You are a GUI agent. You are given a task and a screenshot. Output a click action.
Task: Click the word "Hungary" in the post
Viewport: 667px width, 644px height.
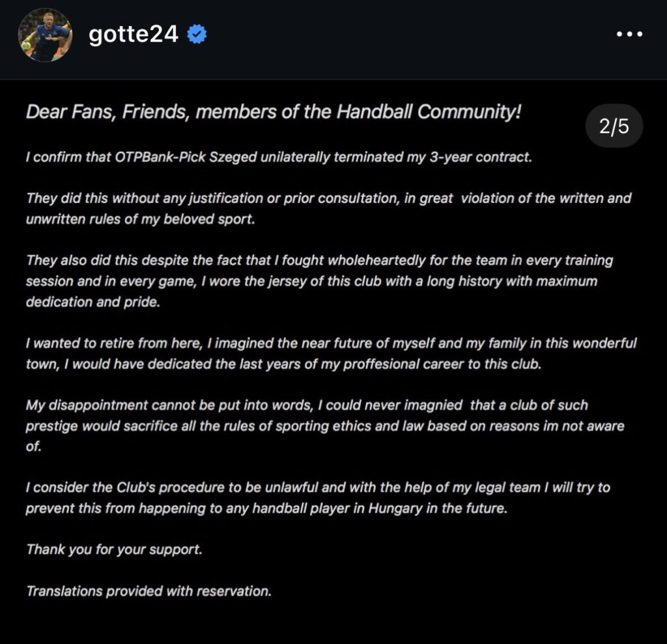point(392,508)
